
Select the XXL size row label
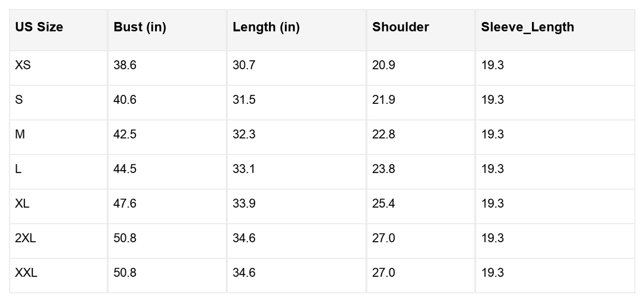click(26, 273)
